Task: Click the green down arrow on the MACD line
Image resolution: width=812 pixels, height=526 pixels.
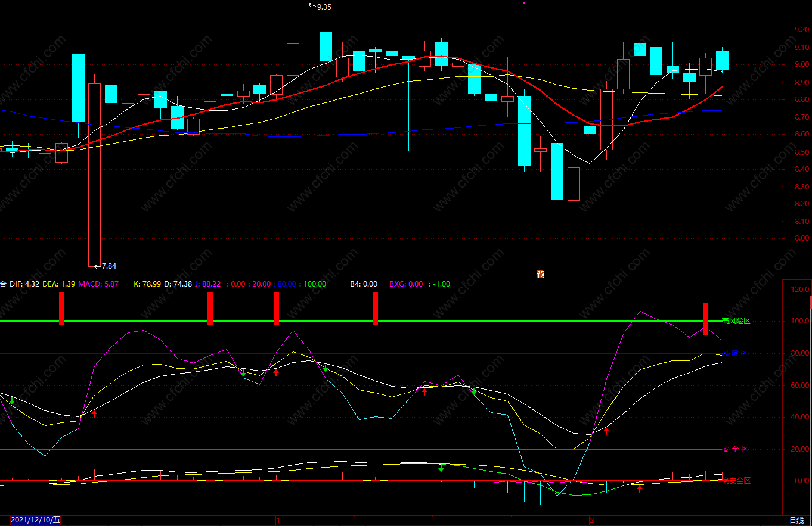Action: [441, 468]
